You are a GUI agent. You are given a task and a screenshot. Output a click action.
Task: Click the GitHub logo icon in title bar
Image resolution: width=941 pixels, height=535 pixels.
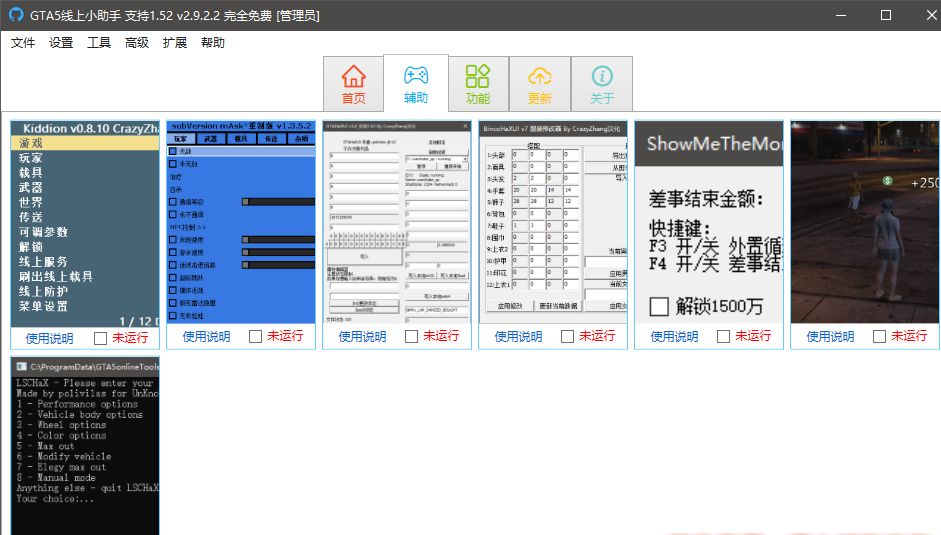click(x=16, y=15)
